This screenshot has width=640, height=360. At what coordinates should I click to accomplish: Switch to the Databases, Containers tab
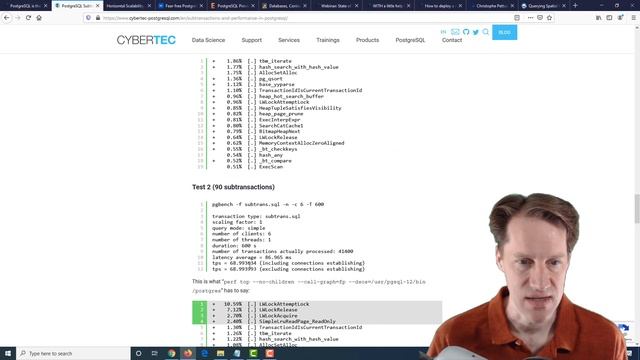pos(284,6)
